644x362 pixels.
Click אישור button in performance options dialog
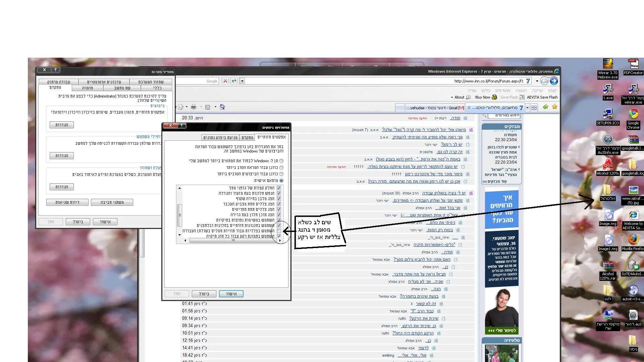(x=231, y=294)
